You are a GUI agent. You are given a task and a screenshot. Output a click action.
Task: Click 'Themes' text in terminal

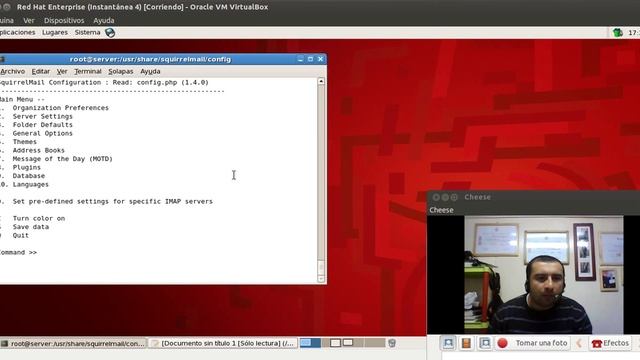tap(24, 142)
